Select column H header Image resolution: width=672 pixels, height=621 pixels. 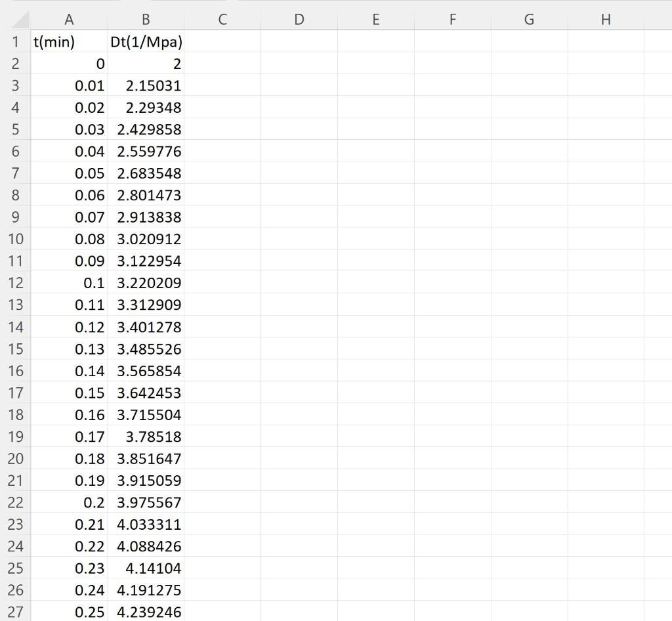pyautogui.click(x=605, y=20)
